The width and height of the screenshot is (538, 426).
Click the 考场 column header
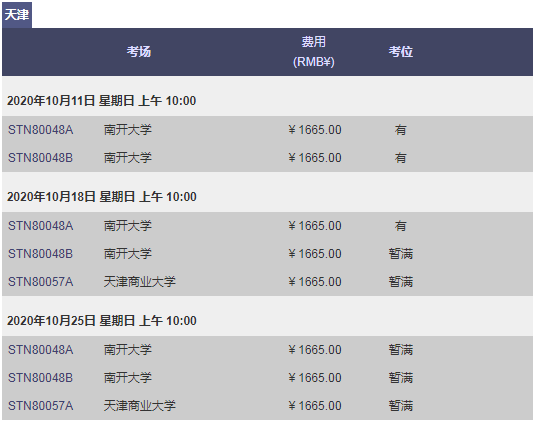[139, 52]
